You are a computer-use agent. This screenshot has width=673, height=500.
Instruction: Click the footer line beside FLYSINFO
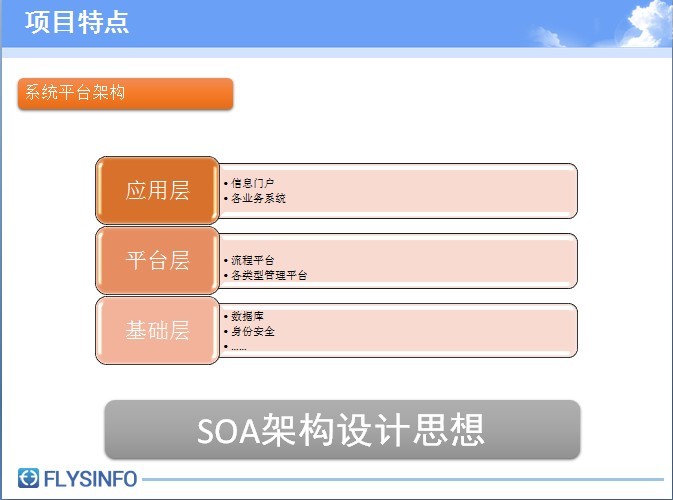click(x=400, y=480)
